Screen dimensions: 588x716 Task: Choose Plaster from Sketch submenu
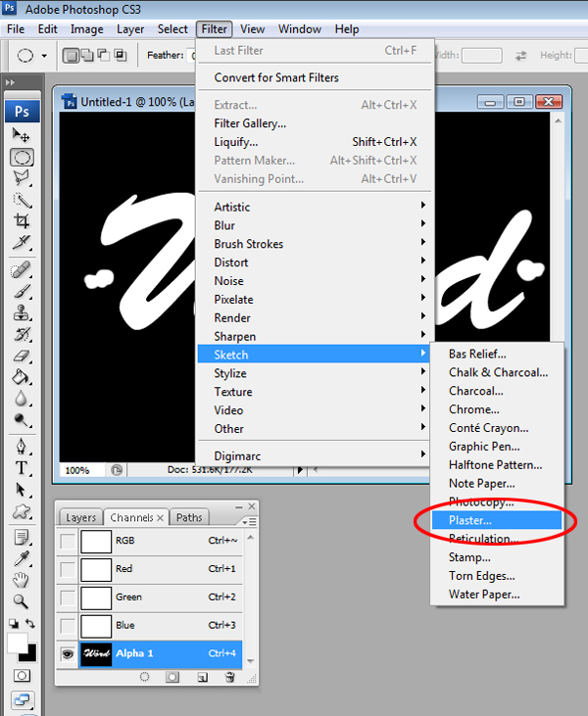[x=497, y=520]
